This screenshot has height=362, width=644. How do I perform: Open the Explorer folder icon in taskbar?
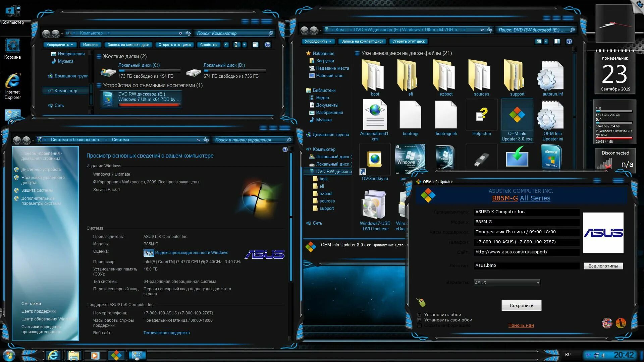point(74,355)
